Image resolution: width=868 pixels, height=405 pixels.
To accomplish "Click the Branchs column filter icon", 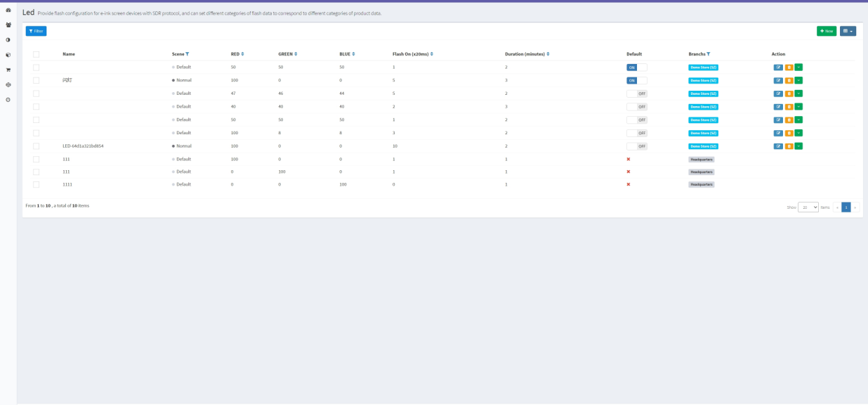I will (x=708, y=54).
